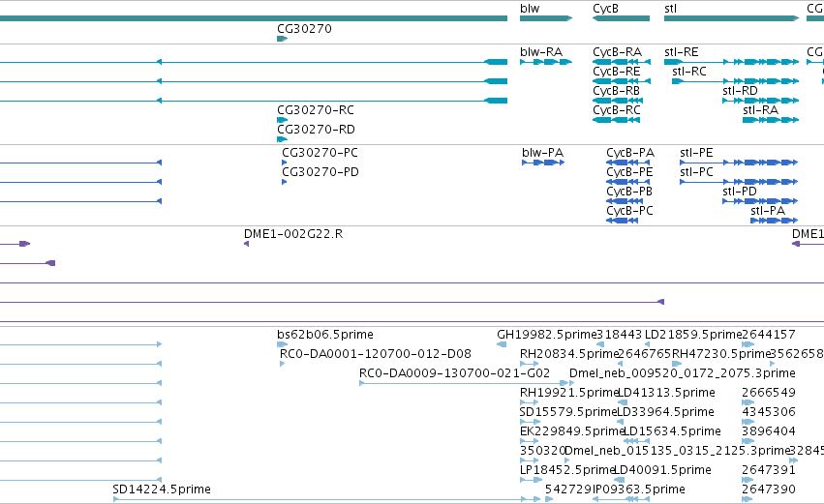Select protein feature stl-PC
The width and height of the screenshot is (824, 504).
tap(739, 182)
